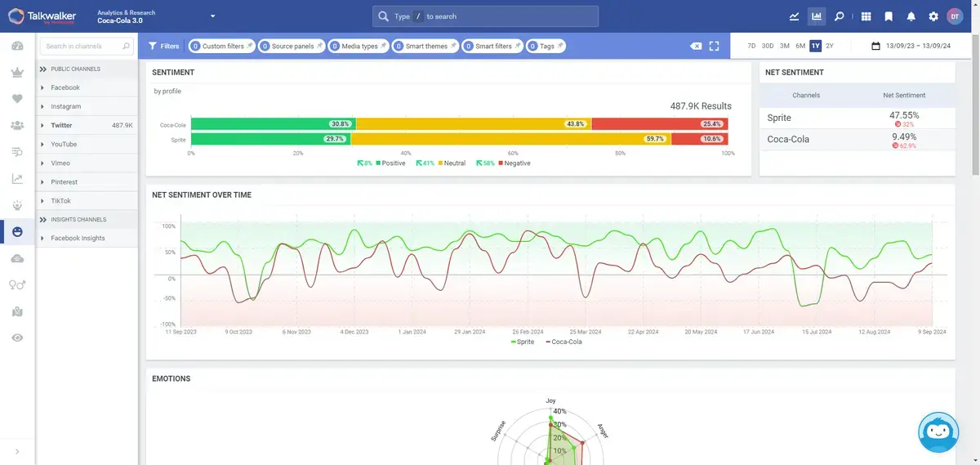Open the settings gear
This screenshot has width=980, height=465.
(x=933, y=16)
